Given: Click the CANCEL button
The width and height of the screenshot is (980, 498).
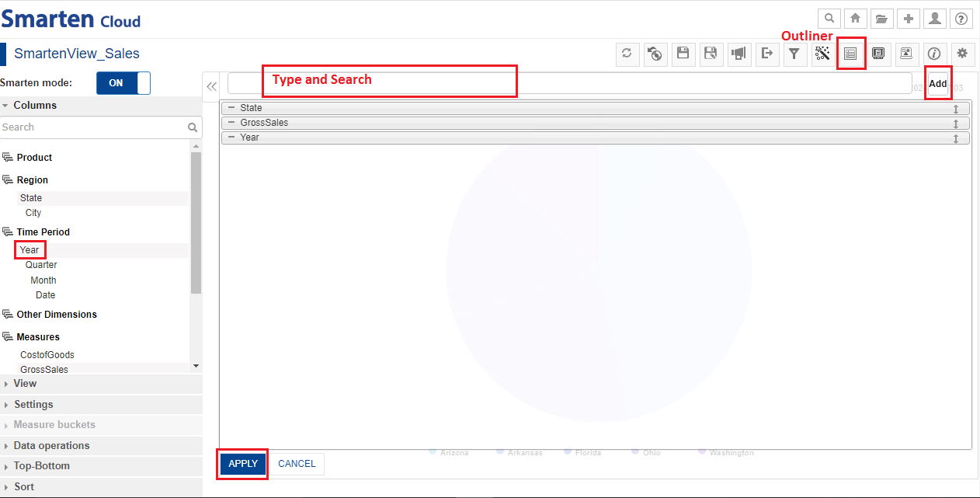Looking at the screenshot, I should coord(297,464).
